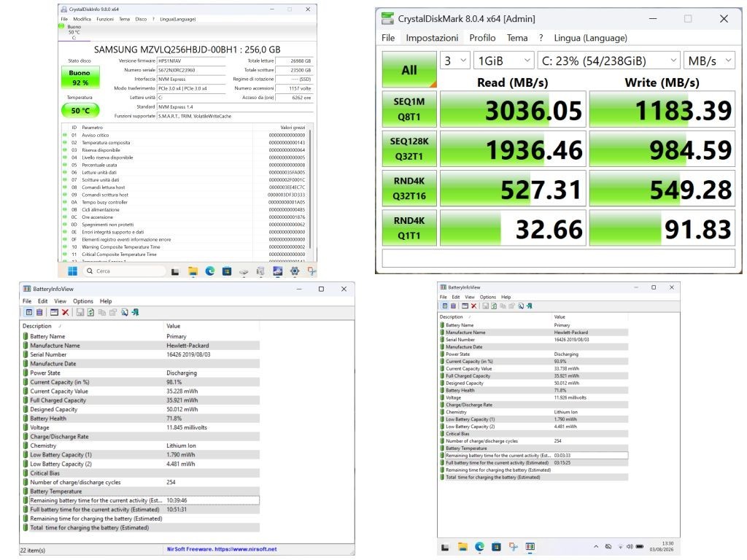Click the volume icon in the system tray

tap(630, 546)
